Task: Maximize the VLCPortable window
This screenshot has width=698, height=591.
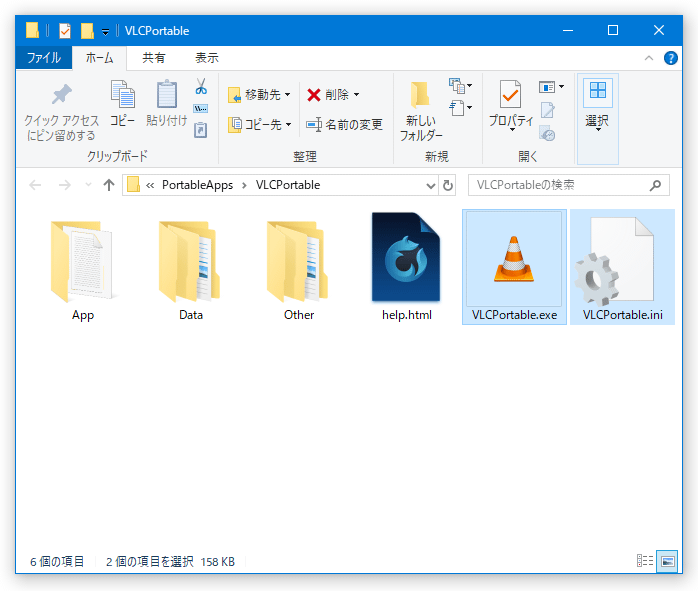Action: click(613, 30)
